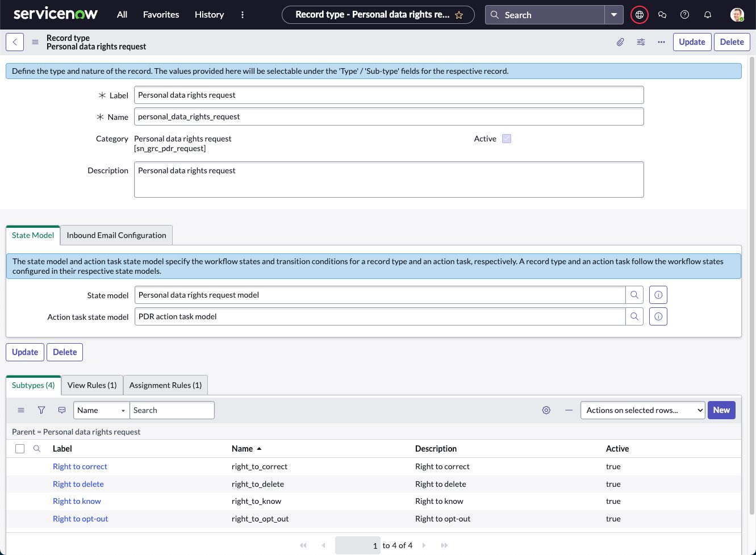
Task: Click the subtypes list filter funnel icon
Action: [41, 410]
